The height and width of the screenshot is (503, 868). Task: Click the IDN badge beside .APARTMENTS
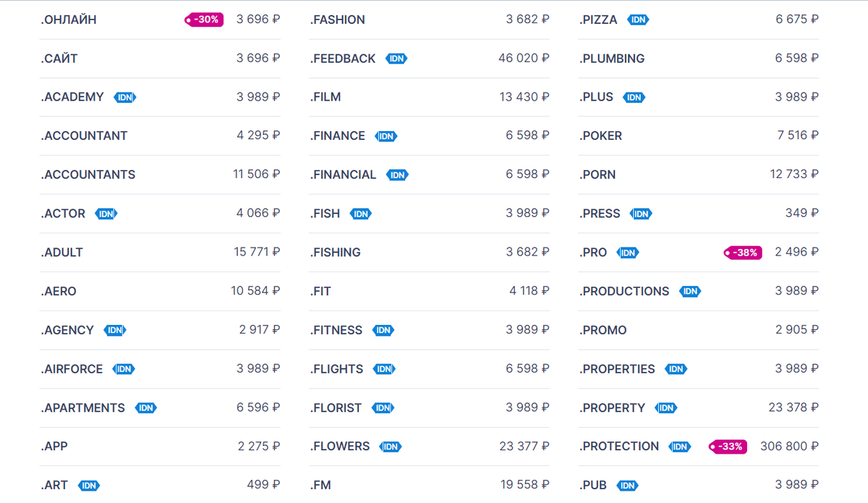[146, 408]
